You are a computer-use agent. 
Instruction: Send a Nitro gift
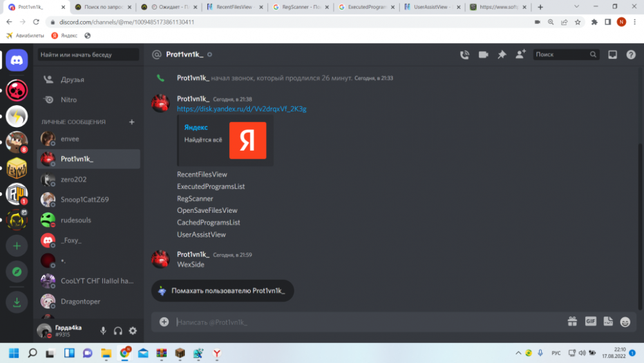(572, 322)
